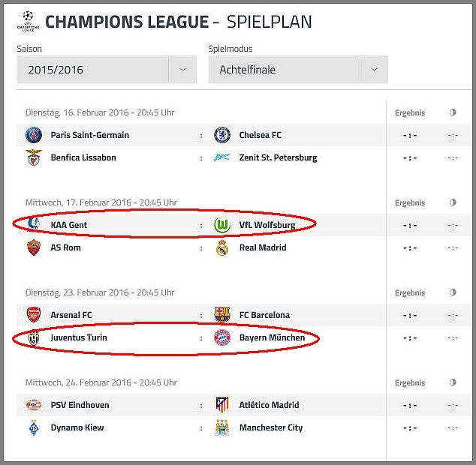Click half-time icon in 24. Februar header
Screen dimensions: 476x465
tap(453, 382)
